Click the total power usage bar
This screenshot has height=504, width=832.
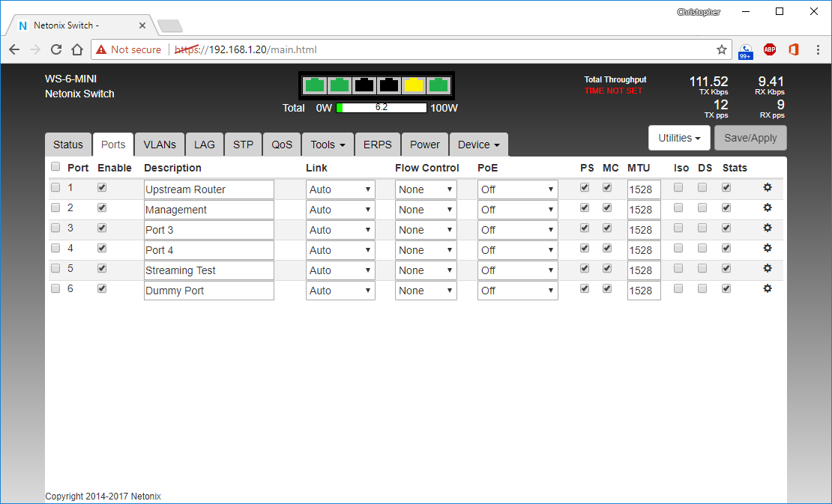pyautogui.click(x=382, y=108)
